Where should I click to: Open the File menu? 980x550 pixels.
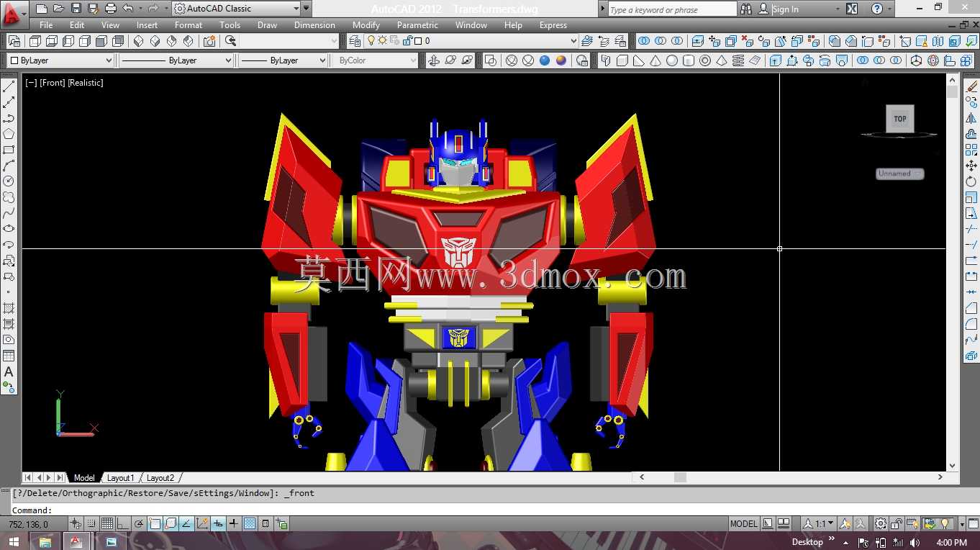point(46,25)
